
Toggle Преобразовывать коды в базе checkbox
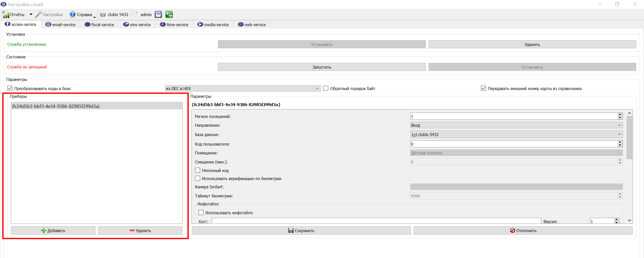(x=10, y=89)
